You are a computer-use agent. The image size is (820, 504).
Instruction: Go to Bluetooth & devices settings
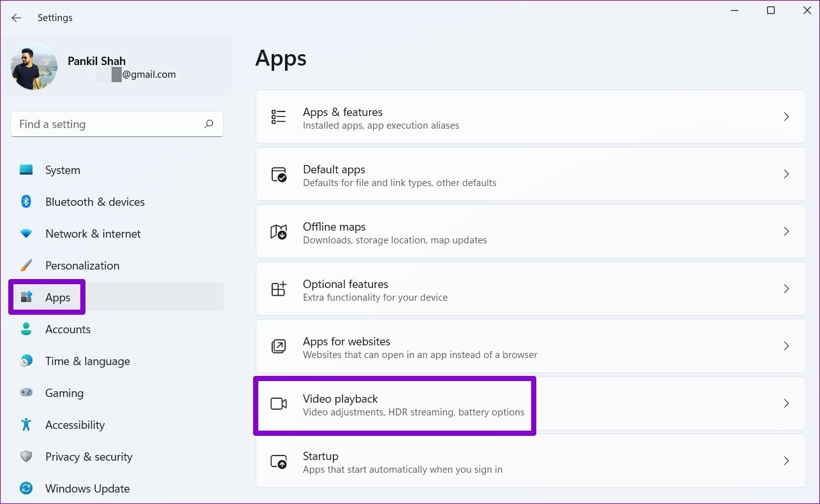click(x=95, y=202)
